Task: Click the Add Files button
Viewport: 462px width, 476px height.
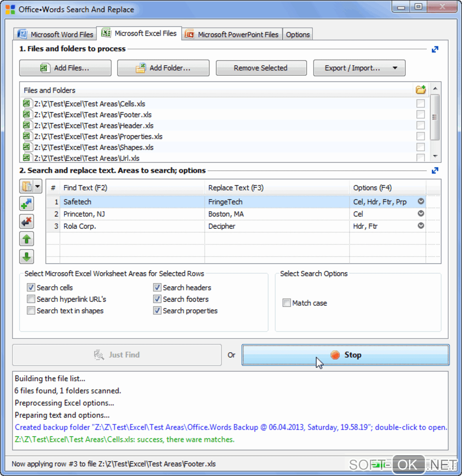Action: pyautogui.click(x=65, y=67)
